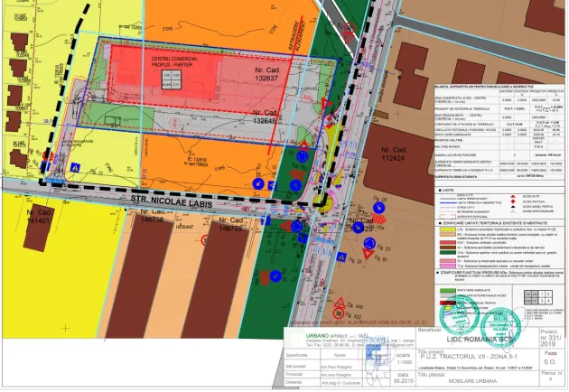Screen dimensions: 569x392
Task: Select the numbered 1-2-3-4 grid key in legend
Action: click(x=538, y=298)
